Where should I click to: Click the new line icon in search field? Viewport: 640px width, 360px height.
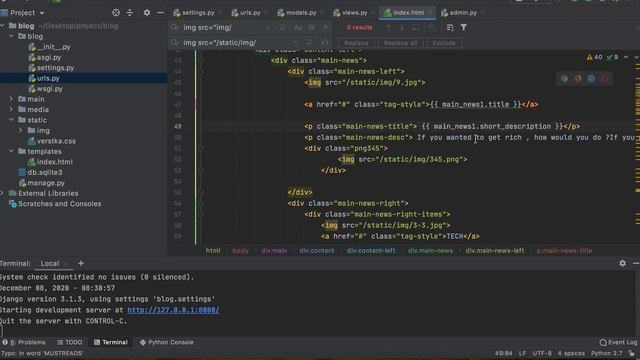282,27
